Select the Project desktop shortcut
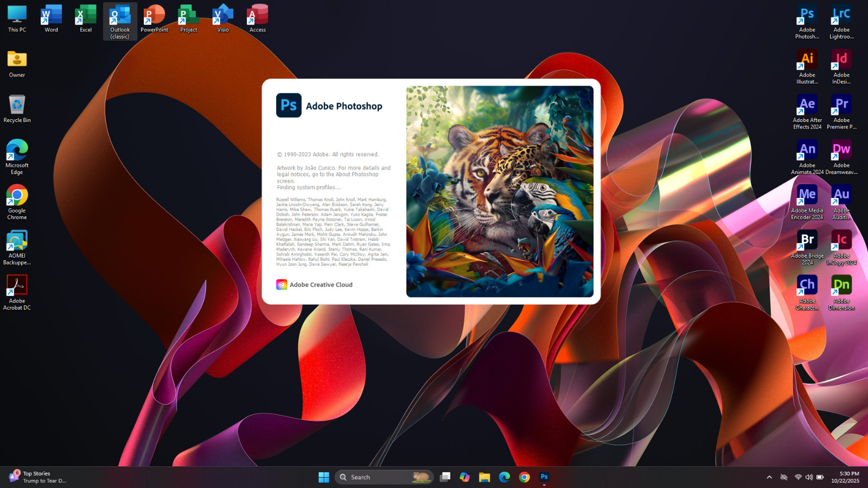The height and width of the screenshot is (488, 868). point(189,20)
